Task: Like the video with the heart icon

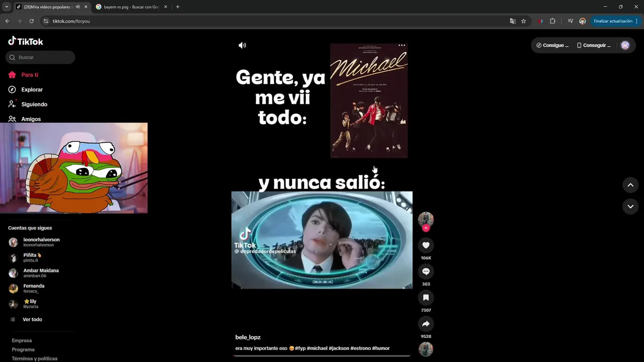Action: point(426,245)
